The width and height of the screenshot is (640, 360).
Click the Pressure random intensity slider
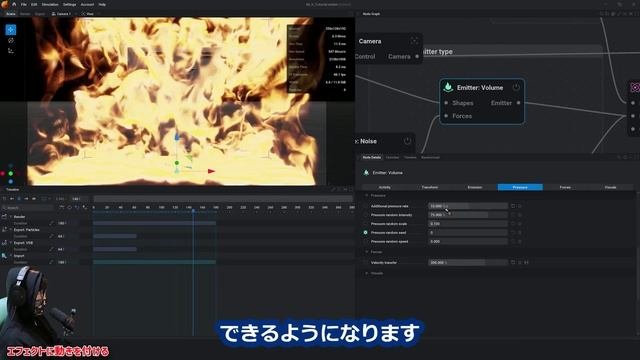tap(468, 215)
